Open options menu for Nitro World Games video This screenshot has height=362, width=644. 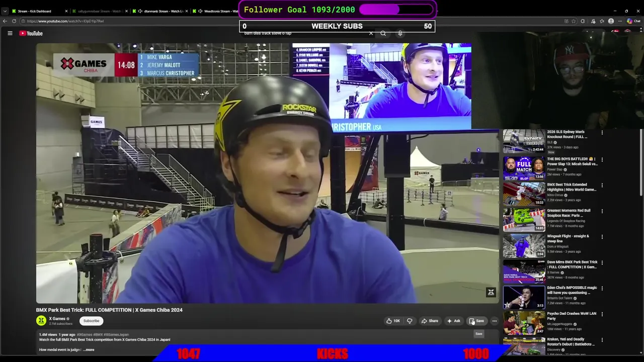coord(602,185)
